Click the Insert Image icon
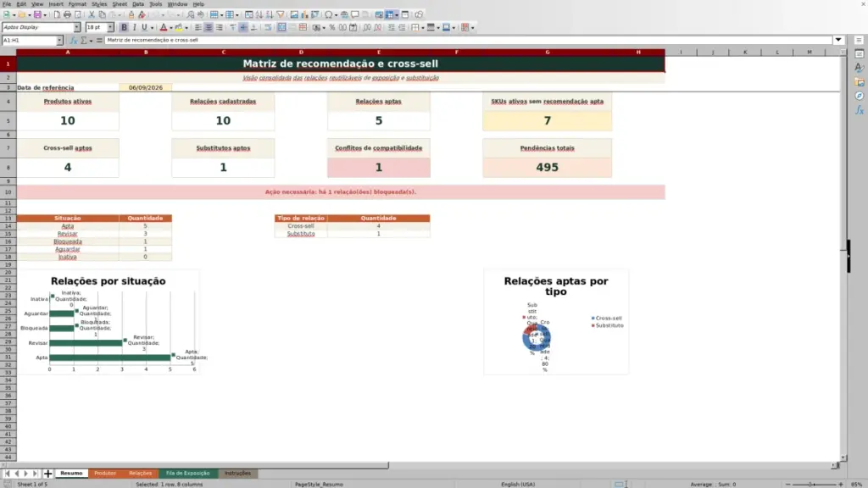This screenshot has height=488, width=868. (294, 14)
